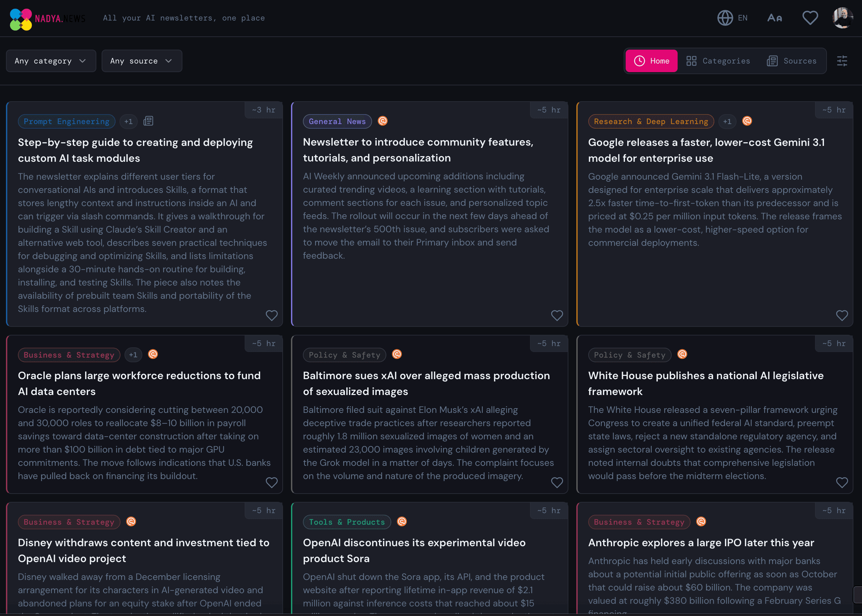The height and width of the screenshot is (616, 862).
Task: Switch to the Sources tab
Action: click(792, 61)
